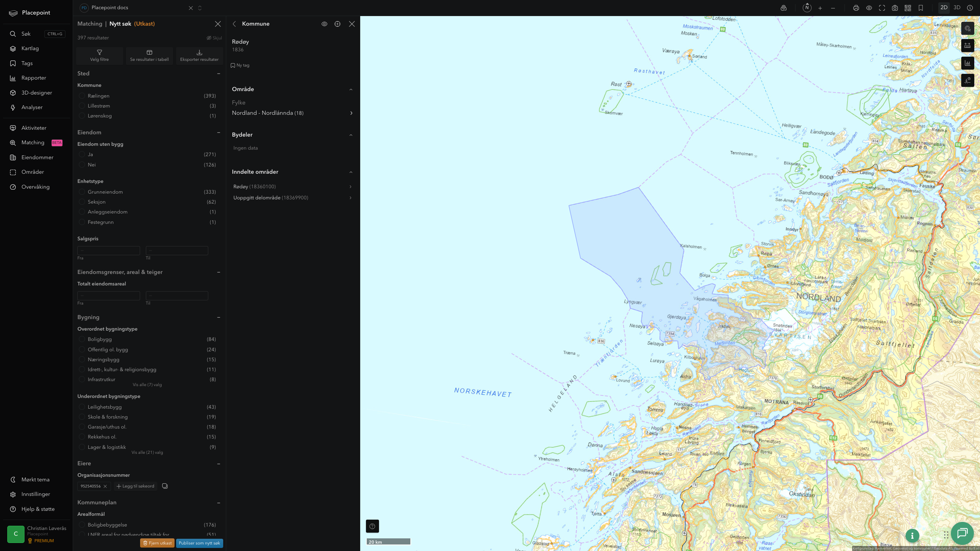980x551 pixels.
Task: Select the Rælingen kommune filter
Action: [x=82, y=96]
